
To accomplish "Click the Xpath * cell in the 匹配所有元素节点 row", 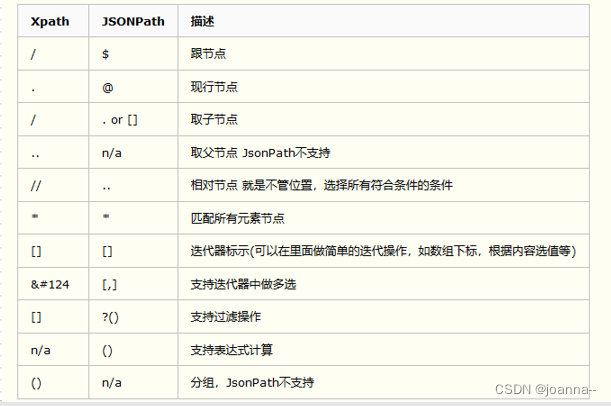I will (53, 218).
